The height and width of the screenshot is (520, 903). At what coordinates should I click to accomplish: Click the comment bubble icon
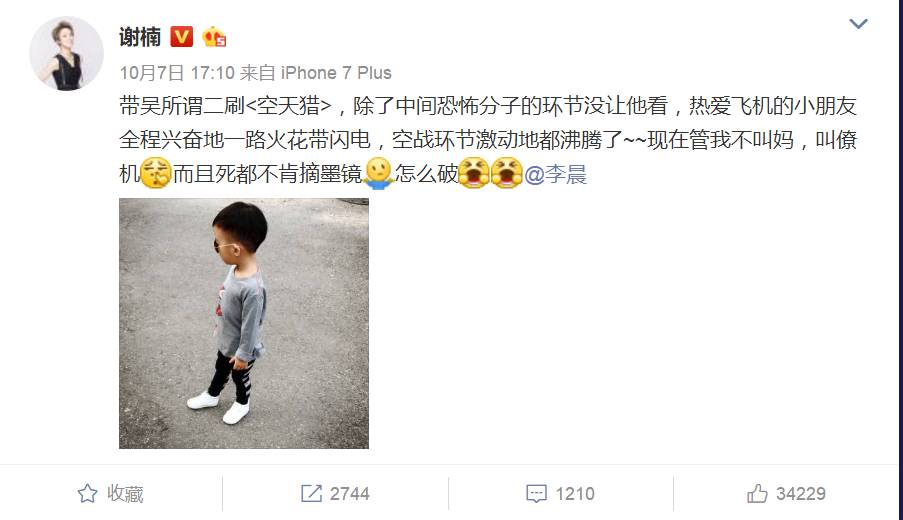[536, 494]
